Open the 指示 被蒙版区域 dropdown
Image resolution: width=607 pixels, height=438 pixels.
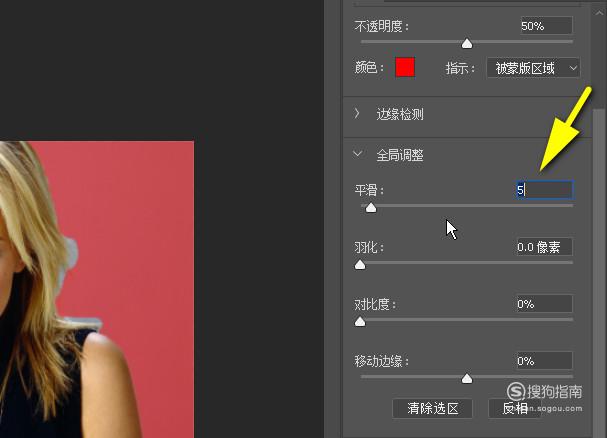[x=533, y=68]
